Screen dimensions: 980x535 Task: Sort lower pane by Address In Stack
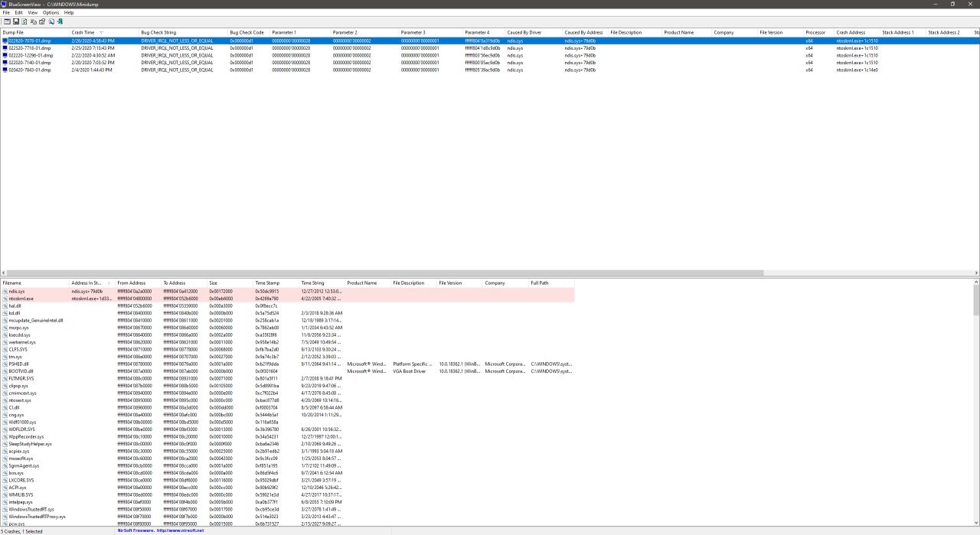[x=92, y=283]
